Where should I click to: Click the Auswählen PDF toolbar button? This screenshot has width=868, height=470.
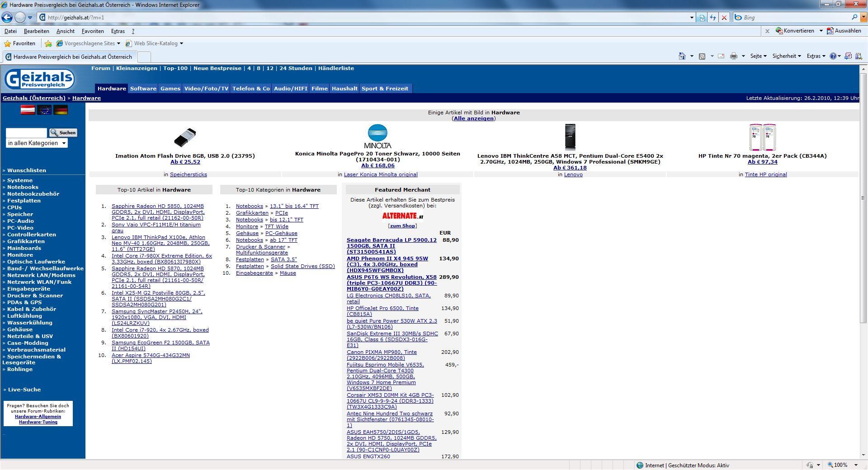(844, 31)
